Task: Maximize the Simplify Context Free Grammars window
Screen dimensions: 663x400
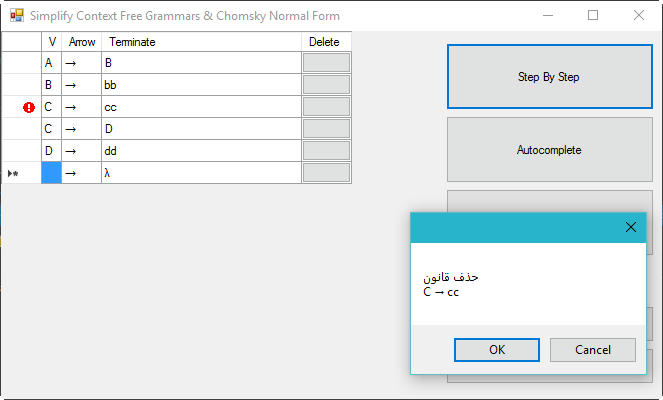Action: pos(593,16)
